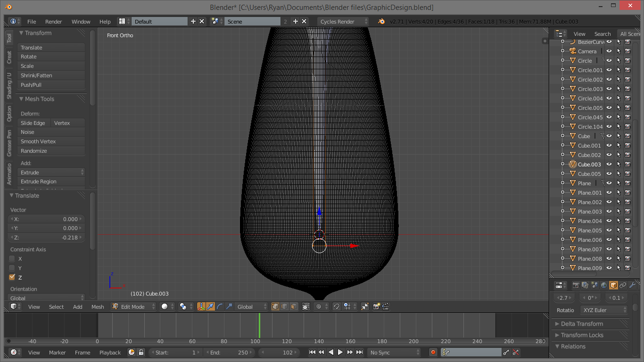Jump to the last frame
The height and width of the screenshot is (362, 644).
359,352
